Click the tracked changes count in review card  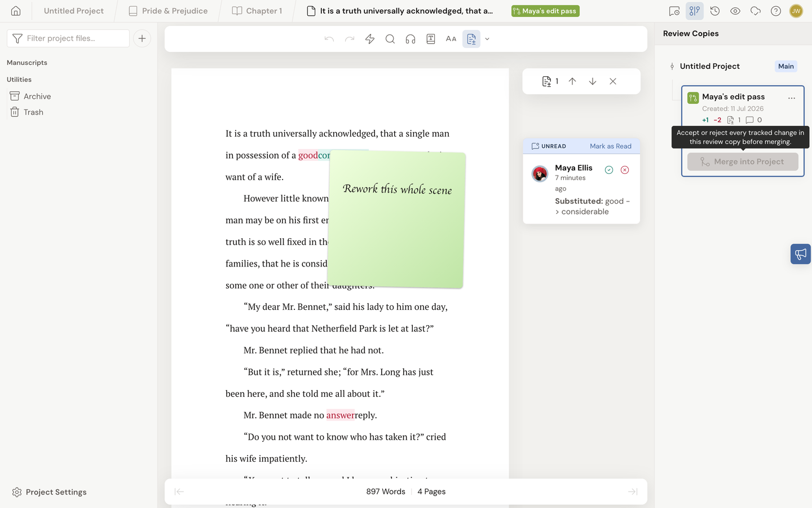click(734, 120)
